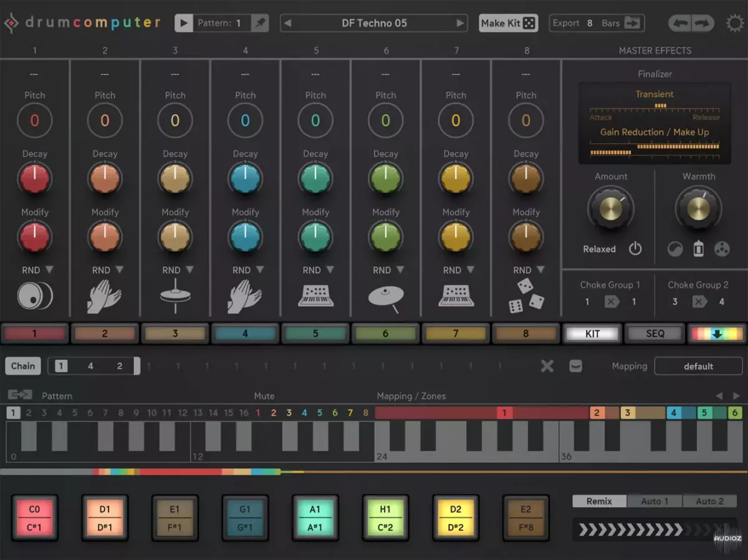The image size is (748, 560).
Task: Open the RND dropdown on channel 4
Action: tap(249, 270)
